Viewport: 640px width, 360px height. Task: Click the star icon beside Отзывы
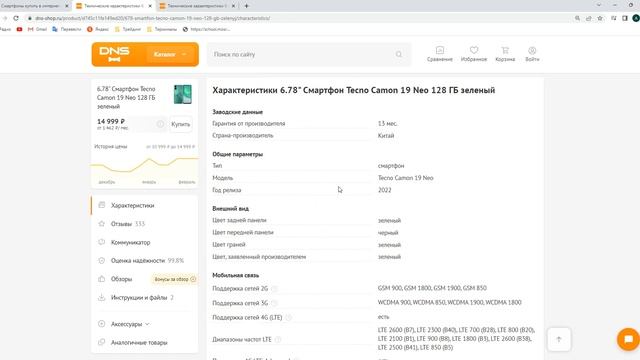[102, 224]
